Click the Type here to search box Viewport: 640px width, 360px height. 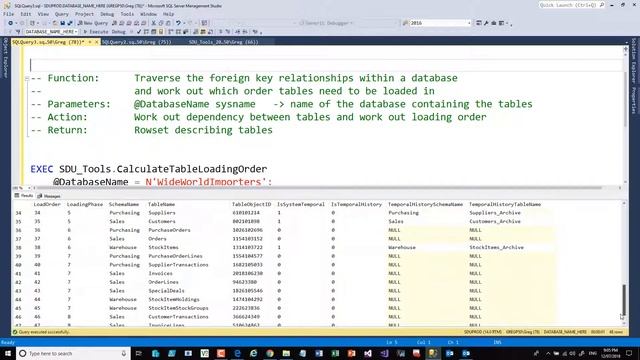coord(73,353)
